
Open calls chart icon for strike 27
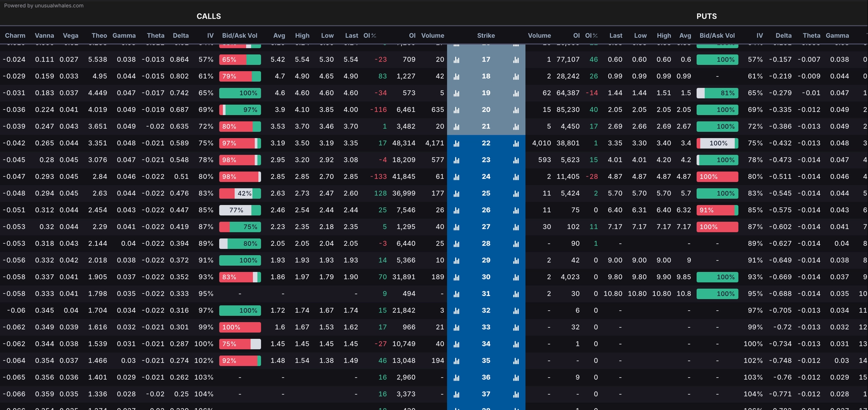[x=456, y=227]
